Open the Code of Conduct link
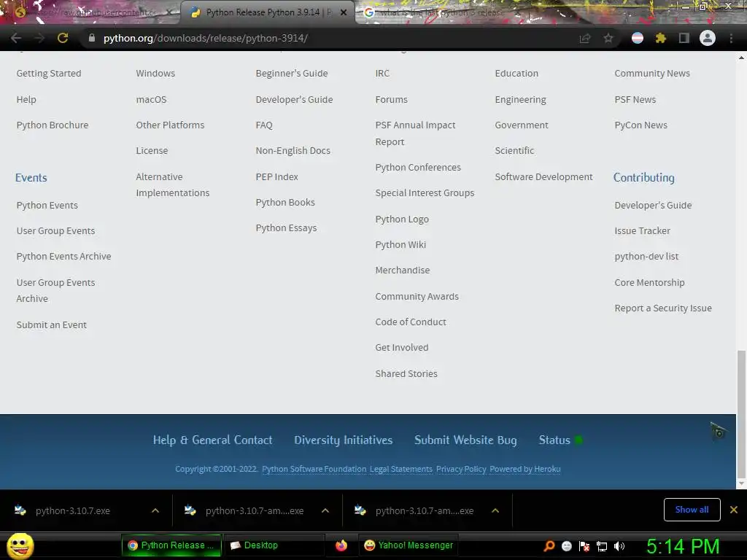747x560 pixels. pyautogui.click(x=411, y=322)
